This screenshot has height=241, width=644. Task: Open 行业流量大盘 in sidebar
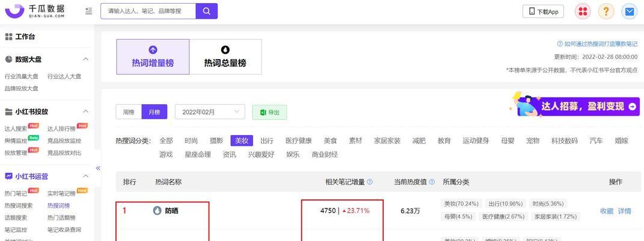(x=22, y=76)
